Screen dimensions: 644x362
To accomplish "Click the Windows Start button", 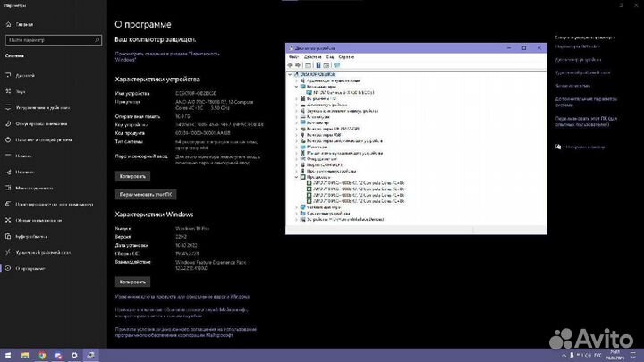I will click(x=6, y=355).
